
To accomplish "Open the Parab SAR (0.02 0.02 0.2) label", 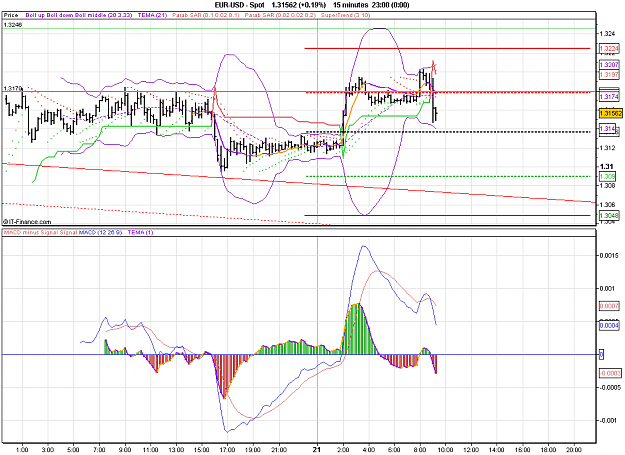I will [x=280, y=15].
